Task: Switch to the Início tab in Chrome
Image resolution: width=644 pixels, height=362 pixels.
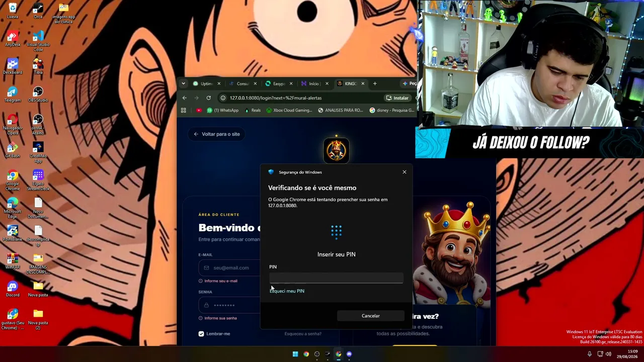Action: coord(314,83)
